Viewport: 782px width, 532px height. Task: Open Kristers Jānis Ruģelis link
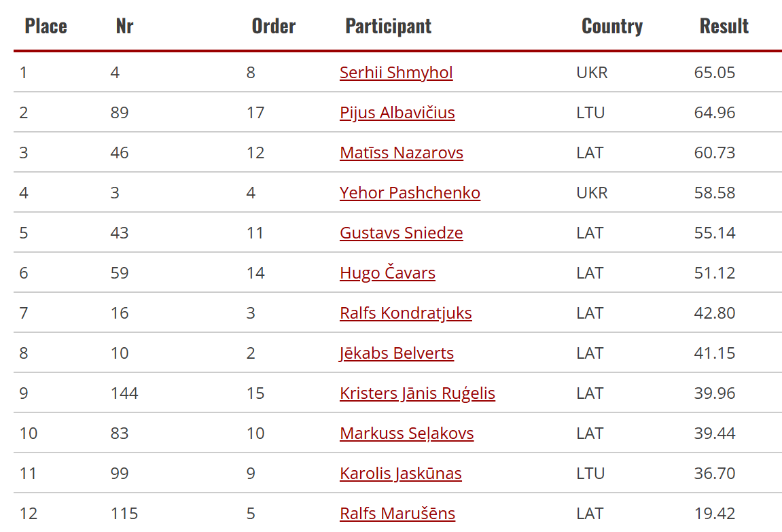coord(417,393)
